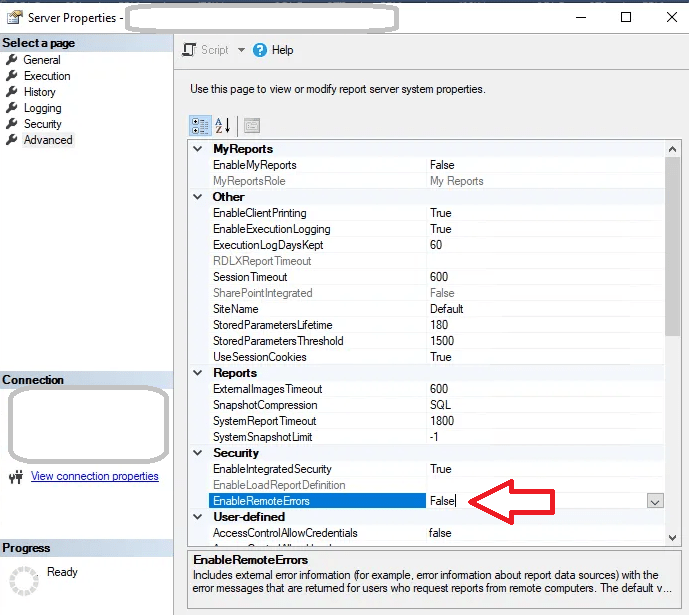Click the Categorized view icon in property grid

pos(200,125)
